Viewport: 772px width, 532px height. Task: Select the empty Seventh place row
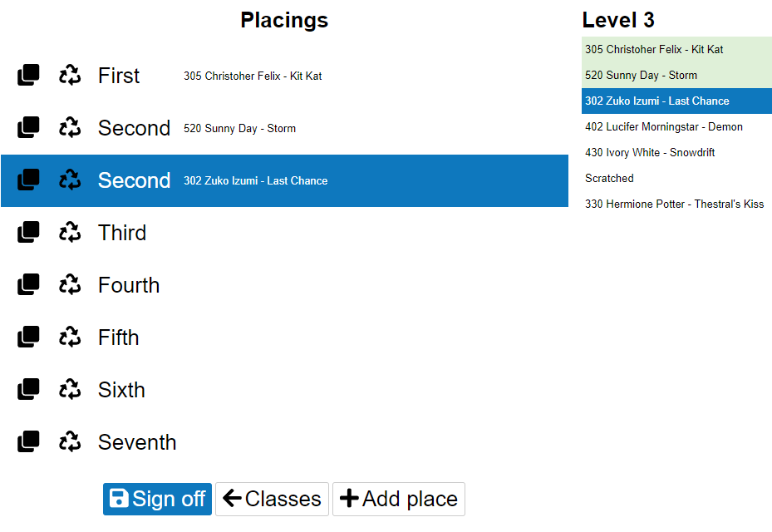tap(332, 442)
